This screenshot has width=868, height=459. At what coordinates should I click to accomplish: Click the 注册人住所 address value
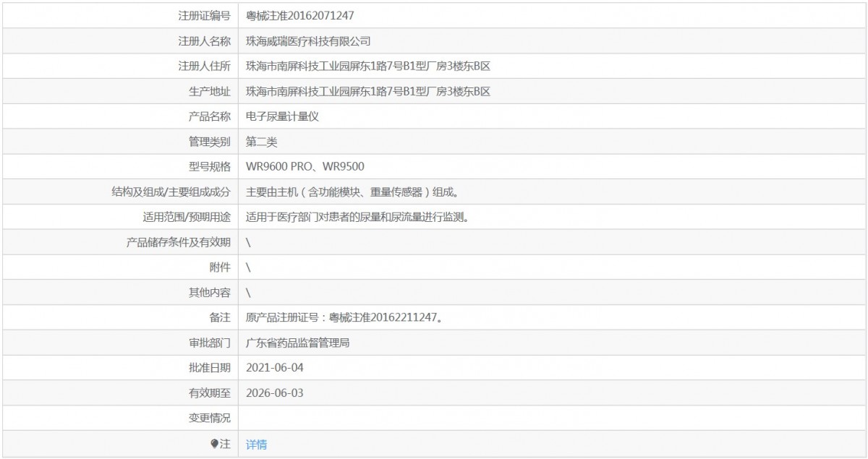click(x=368, y=67)
